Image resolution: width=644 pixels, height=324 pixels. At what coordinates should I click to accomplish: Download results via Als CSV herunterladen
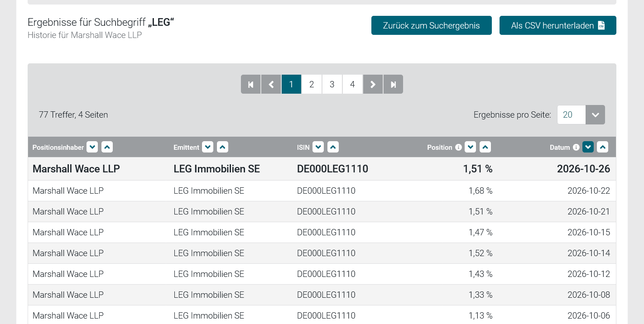tap(558, 25)
